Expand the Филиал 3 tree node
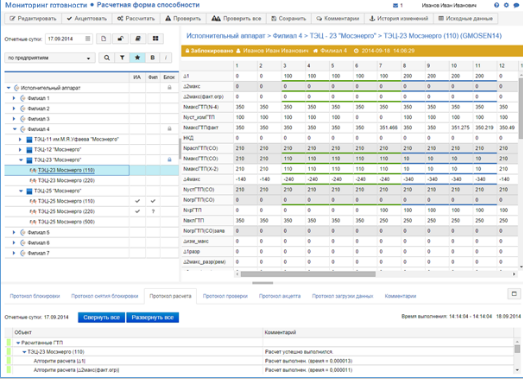523x379 pixels. 14,119
